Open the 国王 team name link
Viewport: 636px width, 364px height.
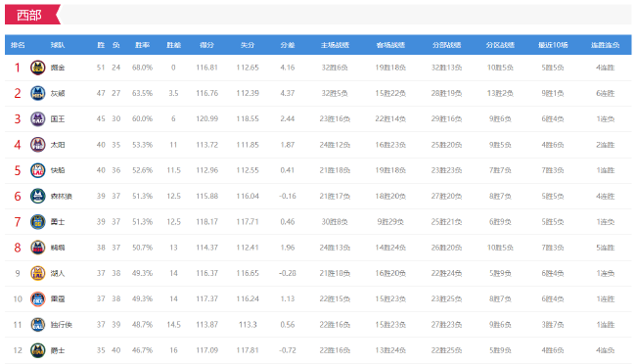click(58, 119)
